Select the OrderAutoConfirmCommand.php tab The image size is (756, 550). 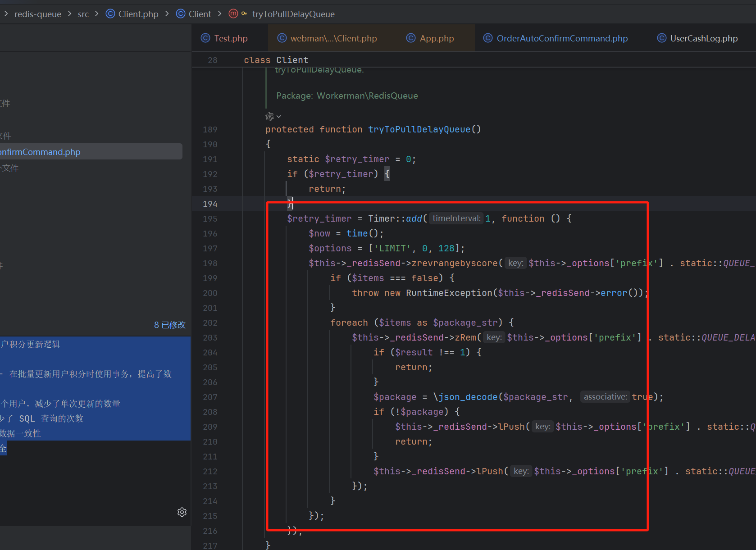pyautogui.click(x=556, y=38)
